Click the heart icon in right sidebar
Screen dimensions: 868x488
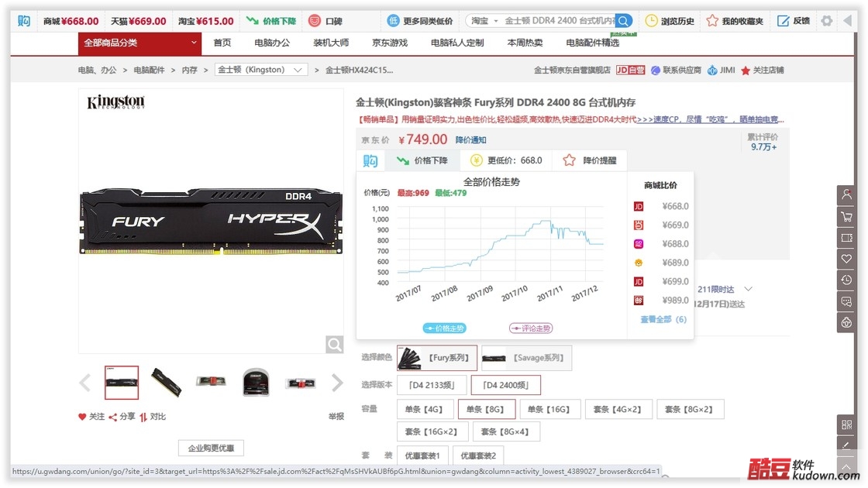pos(846,259)
